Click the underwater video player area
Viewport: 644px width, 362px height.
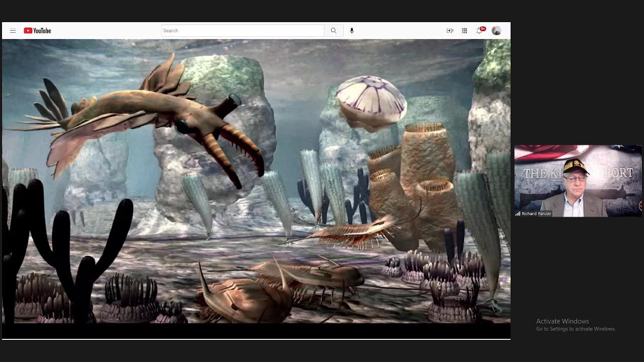tap(256, 181)
